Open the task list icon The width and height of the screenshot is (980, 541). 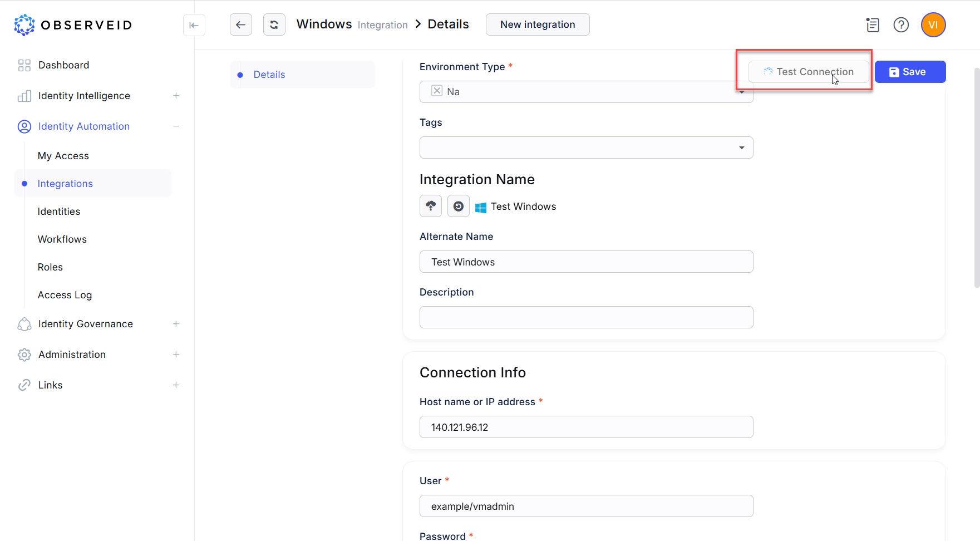873,25
